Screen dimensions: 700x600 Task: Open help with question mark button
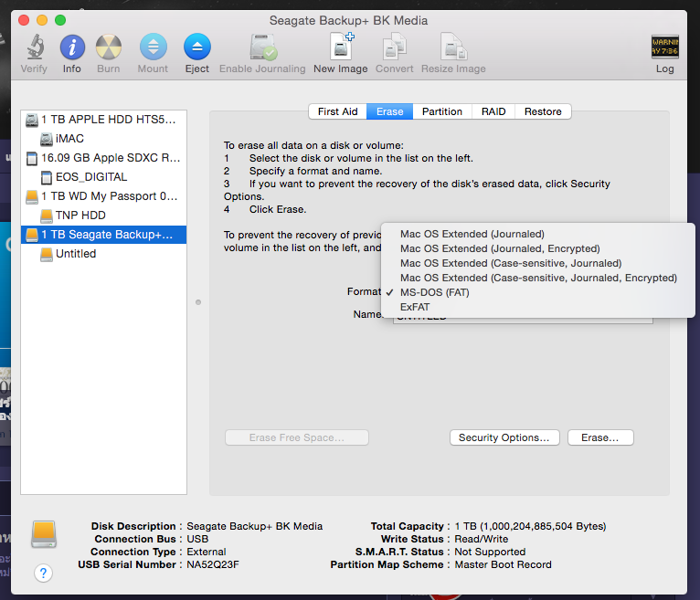(43, 573)
